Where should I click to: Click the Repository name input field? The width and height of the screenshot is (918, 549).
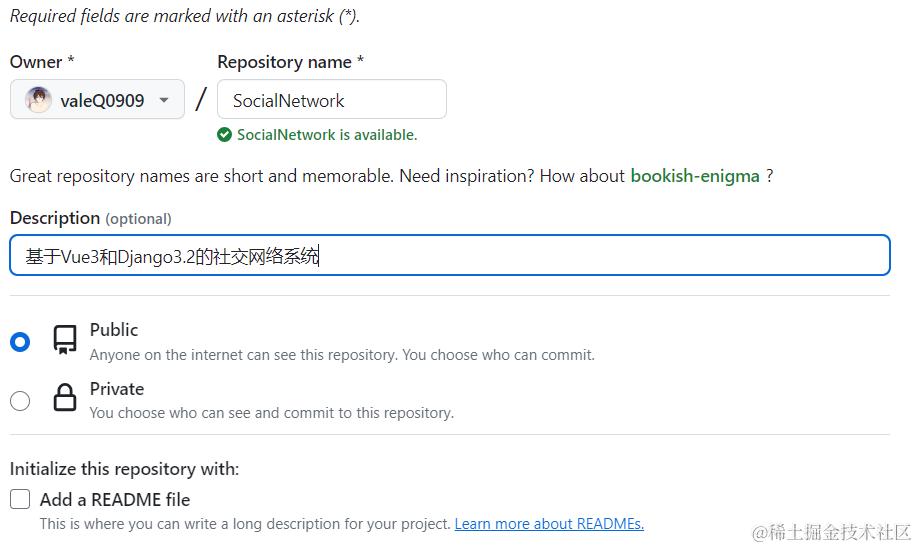[x=331, y=100]
